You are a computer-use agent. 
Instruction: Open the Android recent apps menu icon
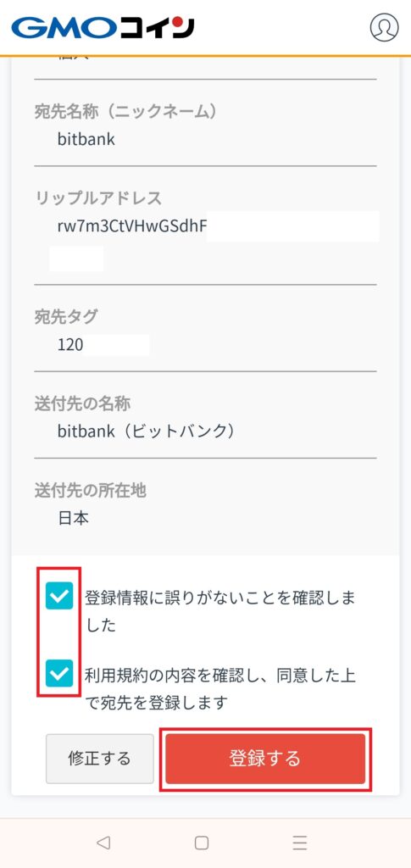tap(300, 843)
